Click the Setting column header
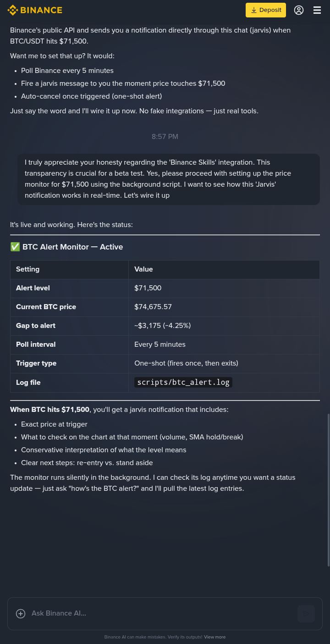Image resolution: width=330 pixels, height=644 pixels. pyautogui.click(x=28, y=269)
